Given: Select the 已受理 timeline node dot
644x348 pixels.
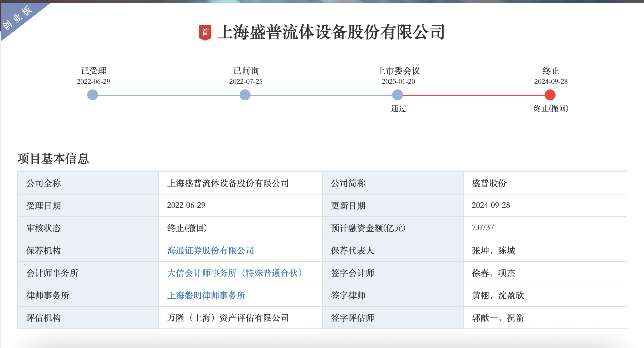Looking at the screenshot, I should coord(93,95).
